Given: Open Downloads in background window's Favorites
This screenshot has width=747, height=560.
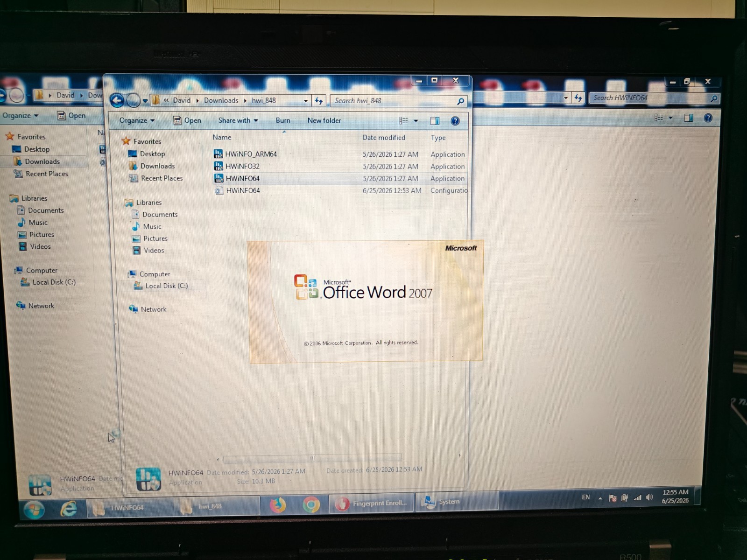Looking at the screenshot, I should click(42, 161).
